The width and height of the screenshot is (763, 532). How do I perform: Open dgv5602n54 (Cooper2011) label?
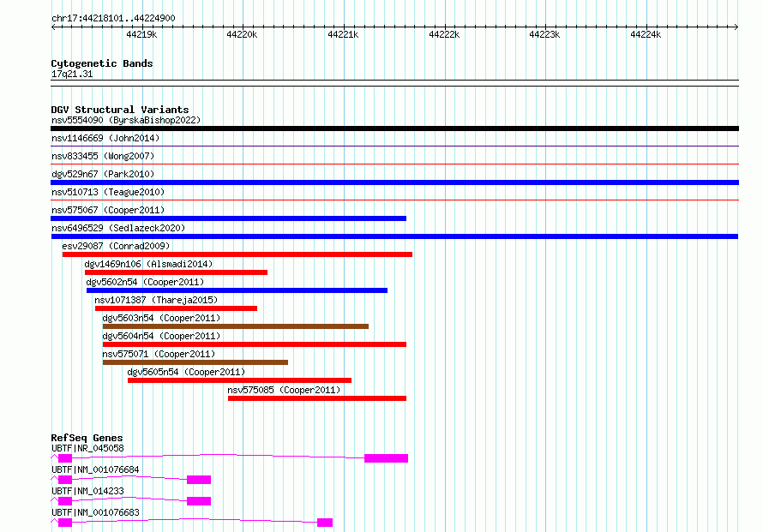pyautogui.click(x=145, y=282)
